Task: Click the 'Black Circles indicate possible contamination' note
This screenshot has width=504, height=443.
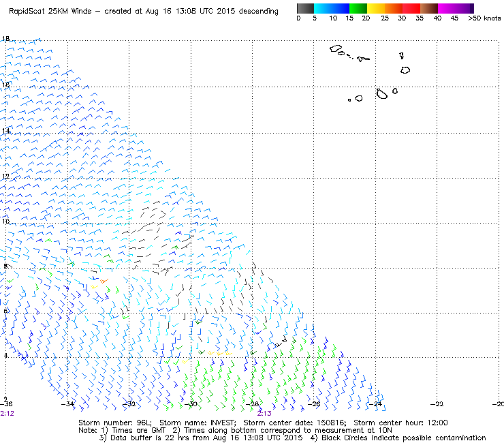Action: pos(404,438)
